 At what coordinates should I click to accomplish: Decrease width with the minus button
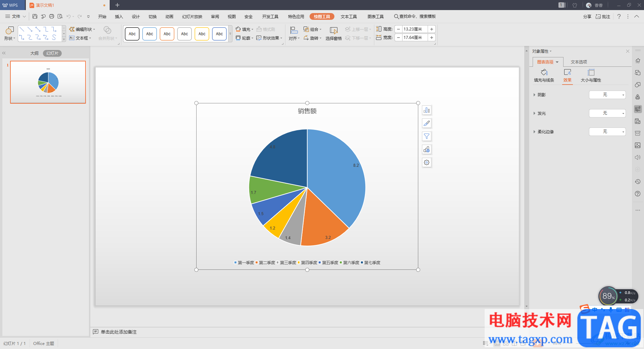pos(398,38)
